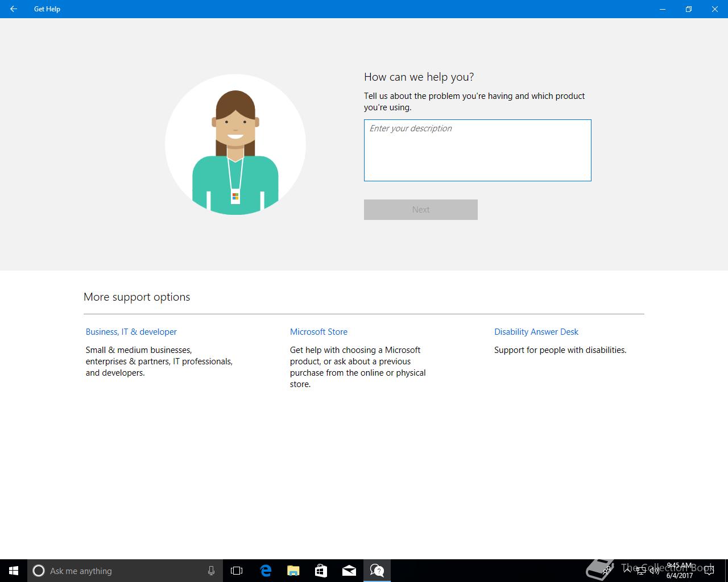Click the 'More support options' heading
The width and height of the screenshot is (728, 582).
(136, 297)
